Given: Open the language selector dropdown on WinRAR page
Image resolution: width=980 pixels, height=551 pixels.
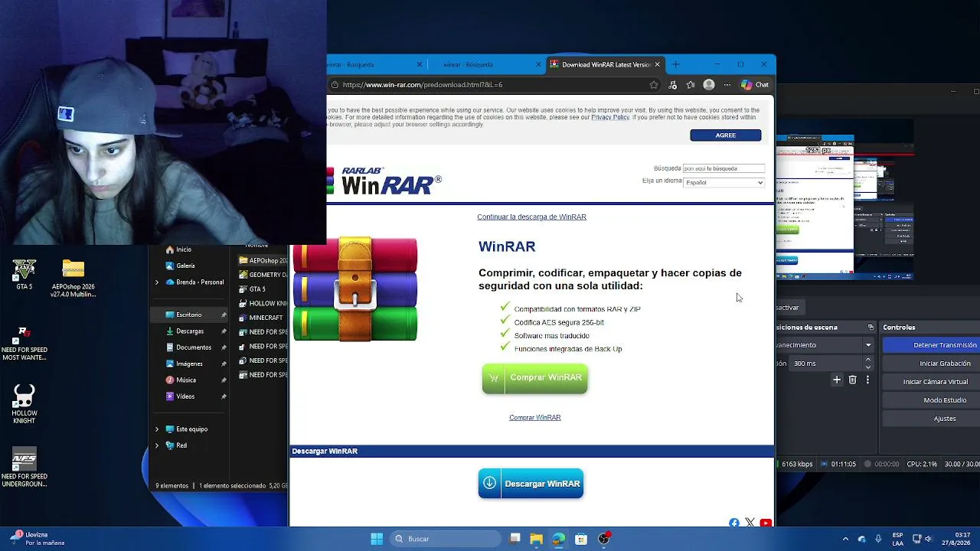Looking at the screenshot, I should (724, 182).
